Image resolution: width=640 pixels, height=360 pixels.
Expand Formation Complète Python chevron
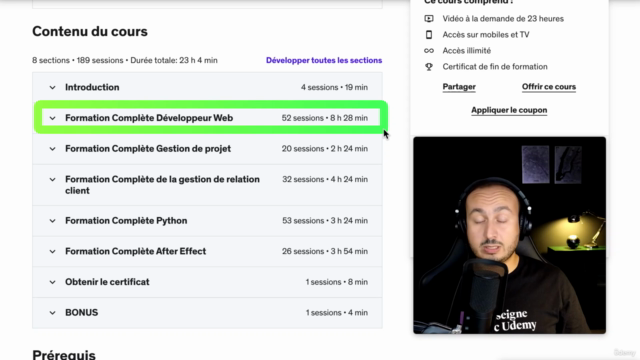click(52, 221)
